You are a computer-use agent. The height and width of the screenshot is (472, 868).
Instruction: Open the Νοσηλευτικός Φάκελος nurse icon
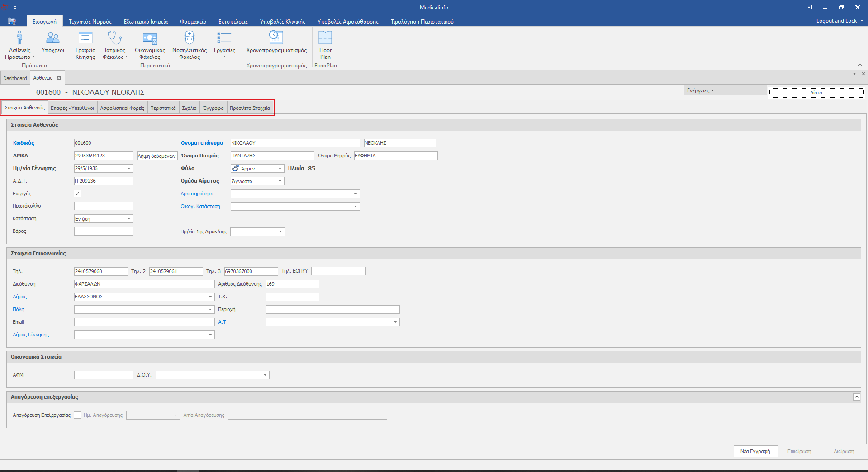(x=189, y=38)
